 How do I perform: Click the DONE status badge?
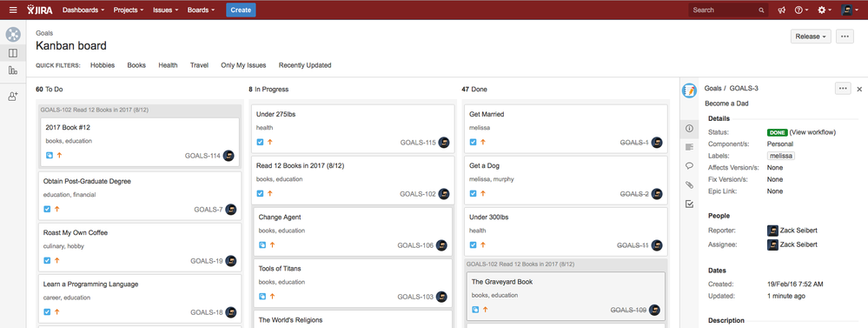pyautogui.click(x=777, y=132)
